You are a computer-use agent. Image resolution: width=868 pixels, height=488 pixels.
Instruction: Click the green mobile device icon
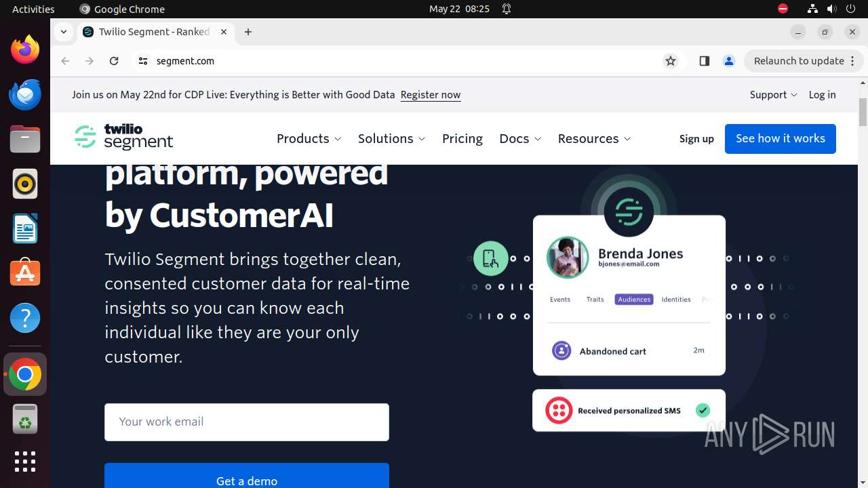pyautogui.click(x=491, y=258)
